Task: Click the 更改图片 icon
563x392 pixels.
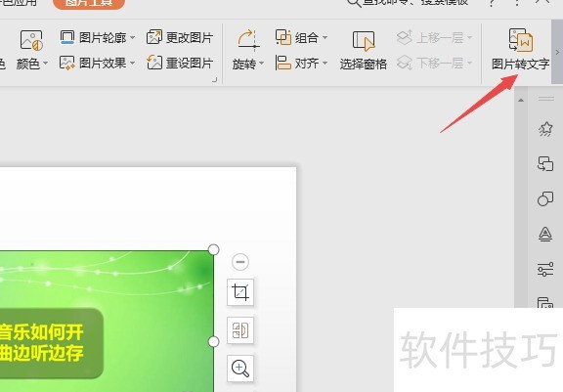Action: pos(154,37)
